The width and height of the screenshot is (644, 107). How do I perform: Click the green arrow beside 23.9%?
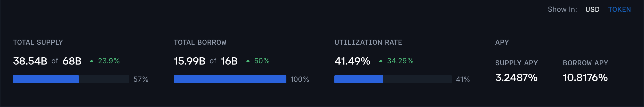[91, 61]
